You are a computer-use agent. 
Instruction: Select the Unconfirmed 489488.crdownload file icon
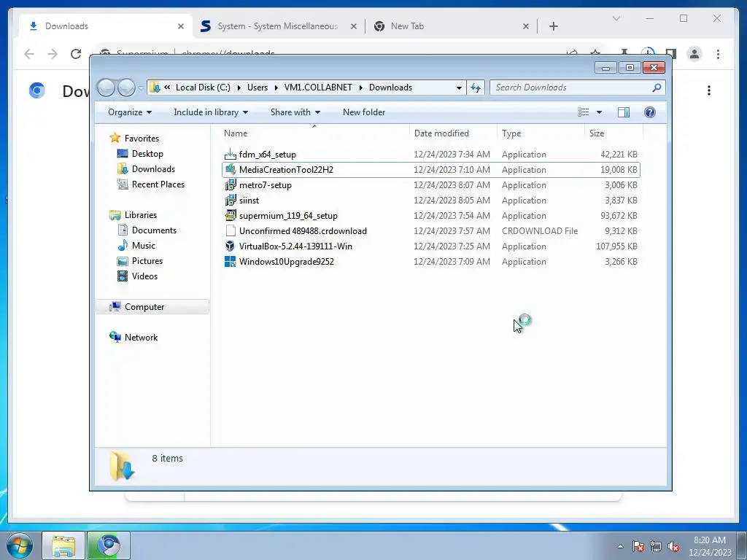click(x=230, y=231)
